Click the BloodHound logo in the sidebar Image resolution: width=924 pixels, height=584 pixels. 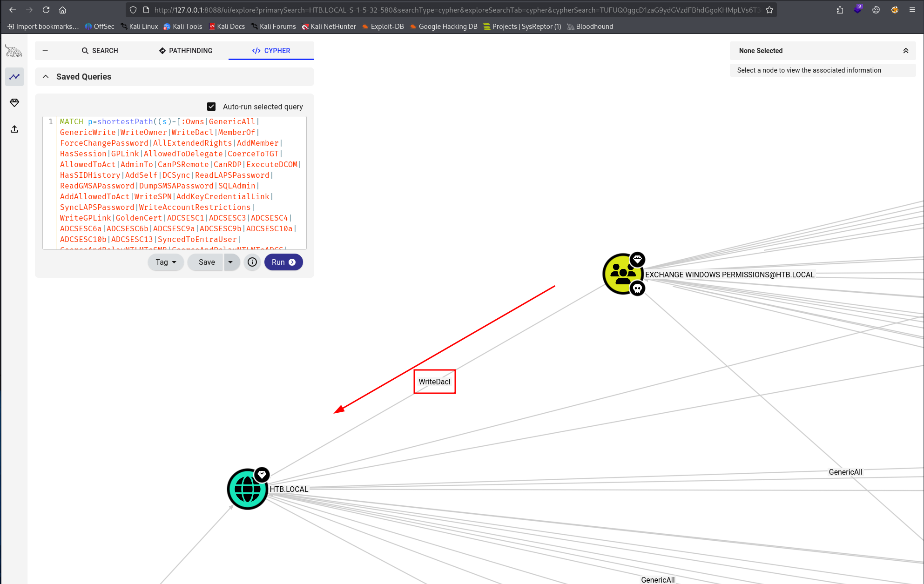[x=13, y=51]
